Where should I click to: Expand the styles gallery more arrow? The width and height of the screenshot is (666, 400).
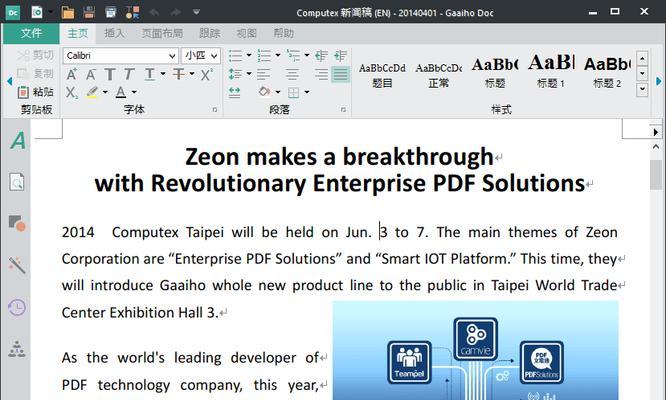click(x=642, y=89)
